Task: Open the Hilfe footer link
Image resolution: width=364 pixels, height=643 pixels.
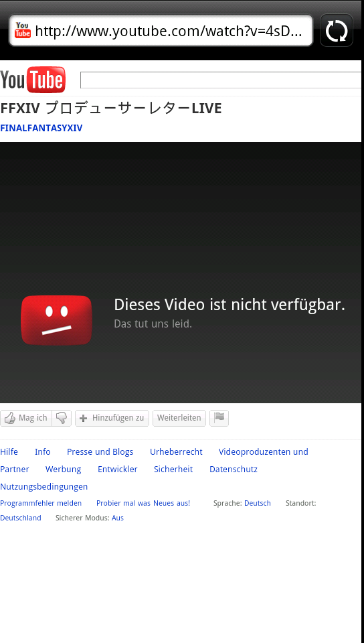Action: (x=9, y=452)
